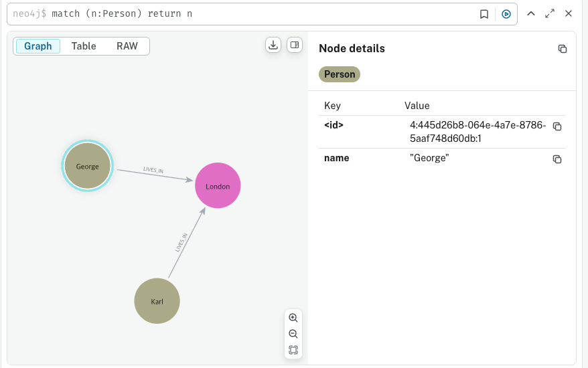Bookmark the query as a favorite
The width and height of the screenshot is (588, 368).
[x=484, y=14]
